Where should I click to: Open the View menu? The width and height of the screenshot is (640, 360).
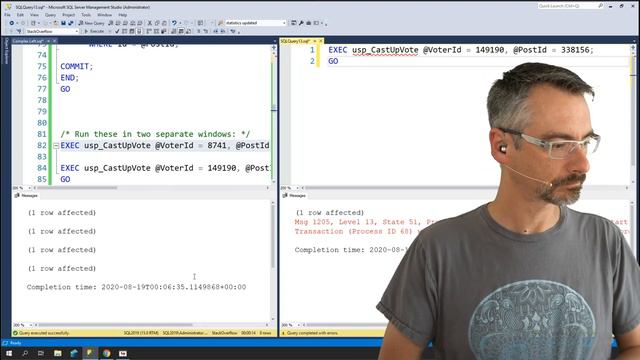click(x=34, y=15)
